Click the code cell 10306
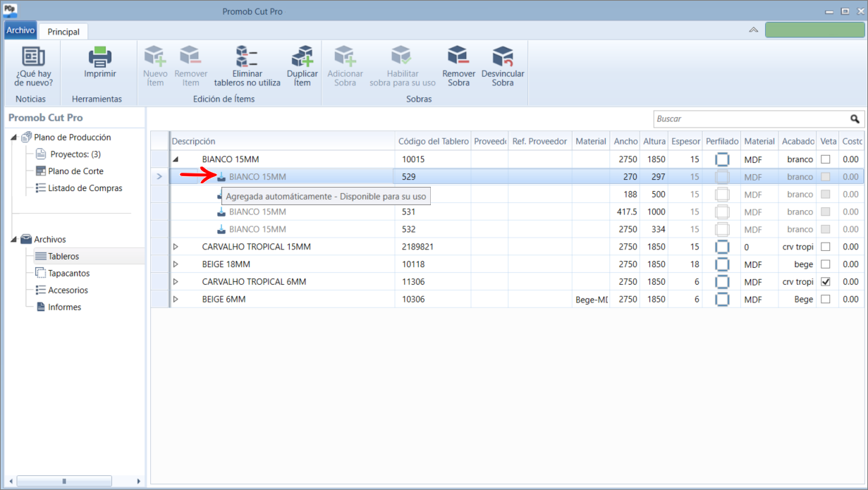Viewport: 868px width, 490px height. 433,300
